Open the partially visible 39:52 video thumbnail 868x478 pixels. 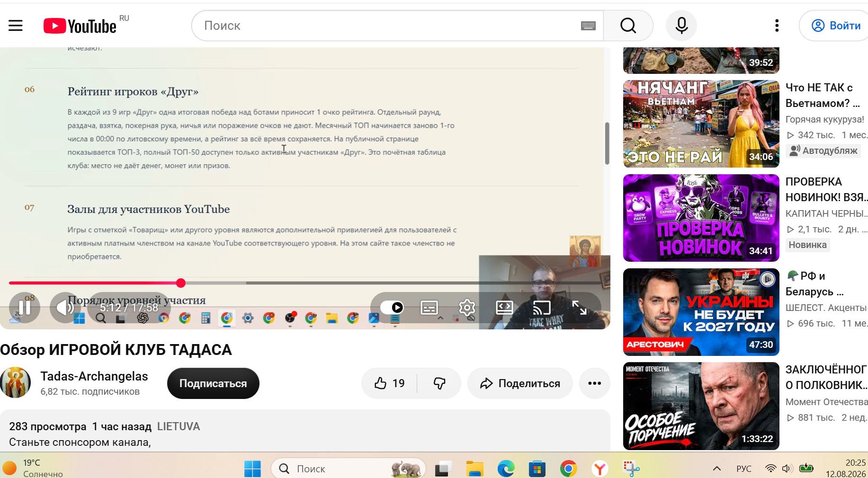coord(701,61)
